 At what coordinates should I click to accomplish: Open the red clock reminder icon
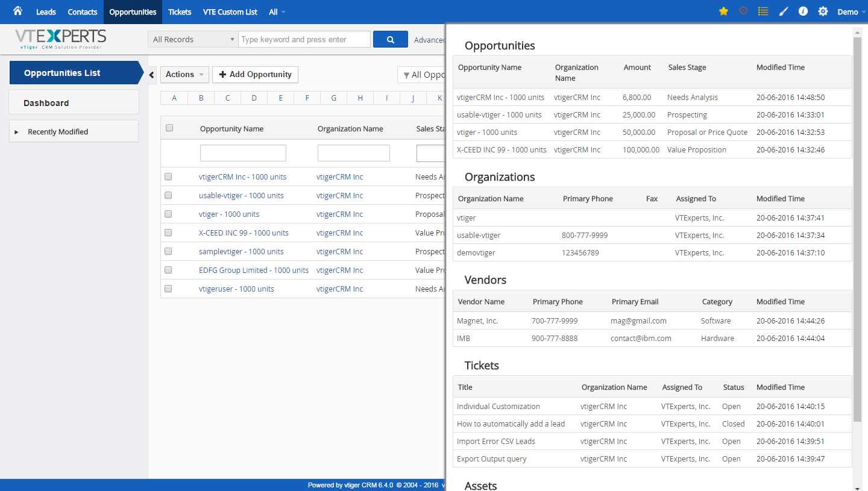743,11
